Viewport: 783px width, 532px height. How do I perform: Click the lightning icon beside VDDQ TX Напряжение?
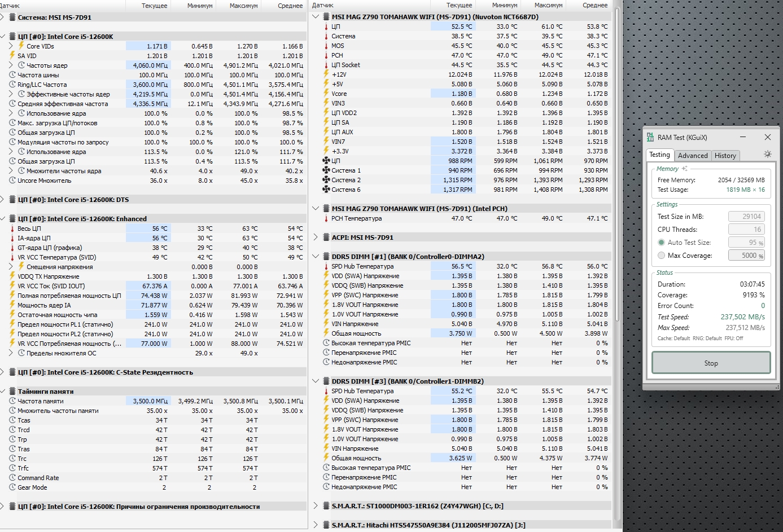pyautogui.click(x=12, y=276)
